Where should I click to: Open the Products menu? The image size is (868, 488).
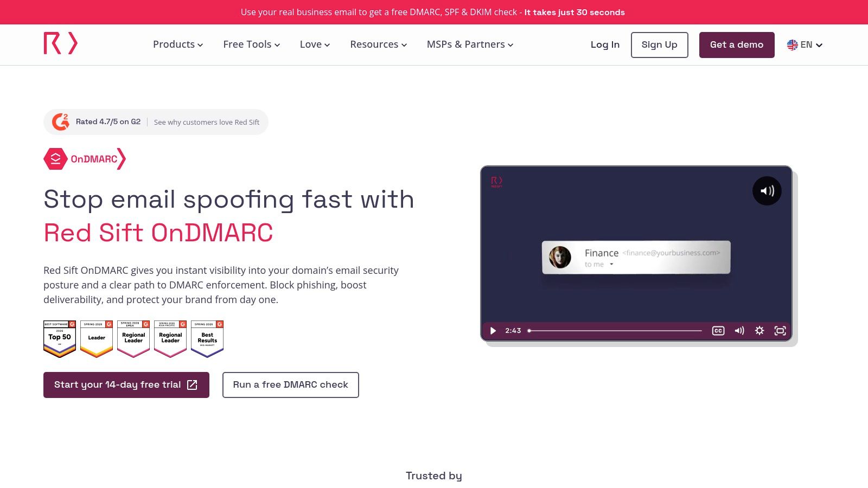178,44
